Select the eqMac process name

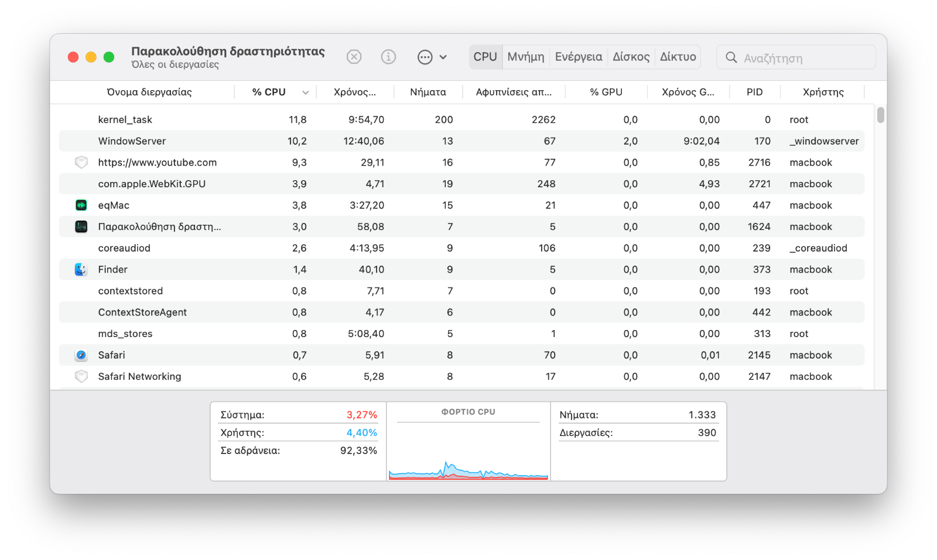114,205
